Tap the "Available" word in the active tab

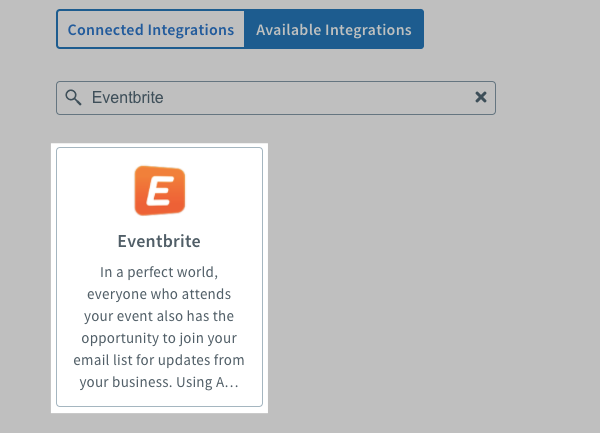pos(287,30)
